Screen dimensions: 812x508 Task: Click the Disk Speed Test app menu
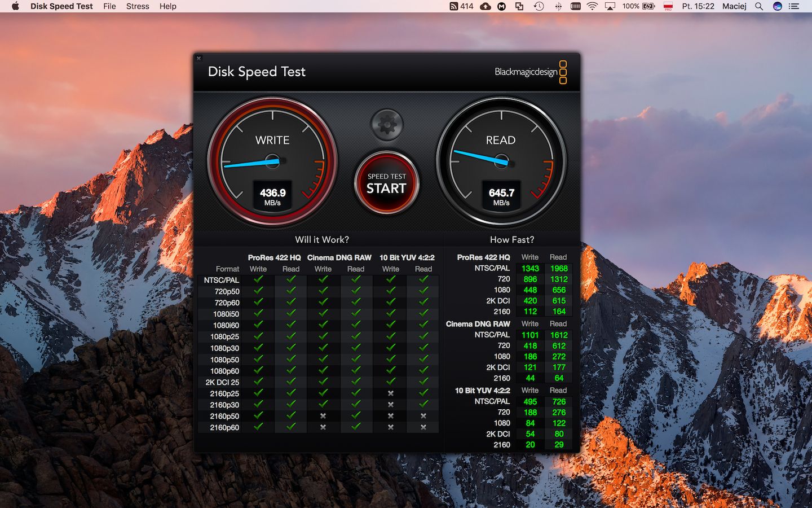pos(61,6)
